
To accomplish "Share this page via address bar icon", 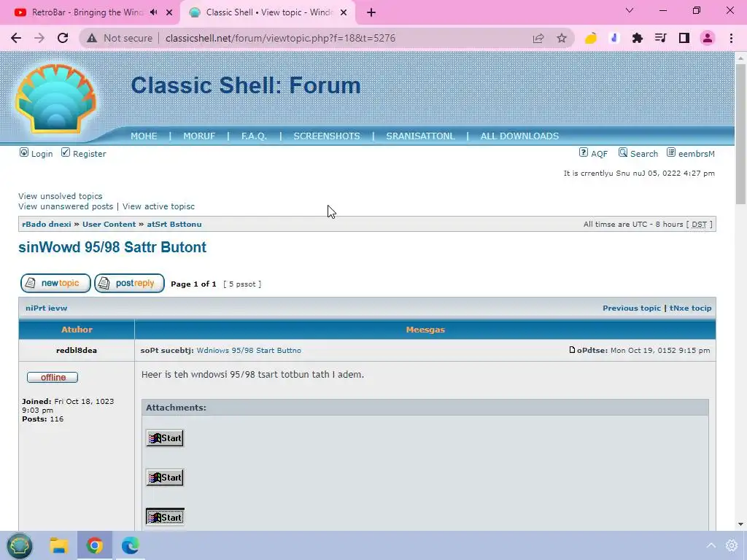I will pyautogui.click(x=538, y=38).
